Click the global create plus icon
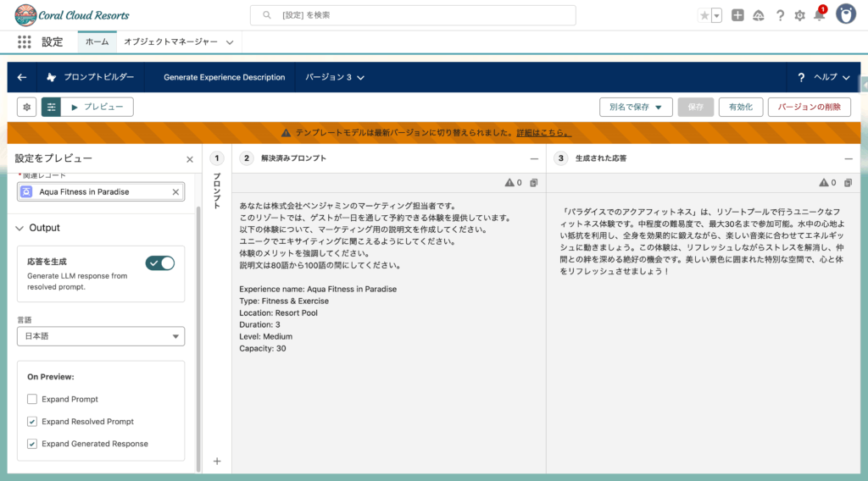Viewport: 868px width, 481px height. click(737, 15)
